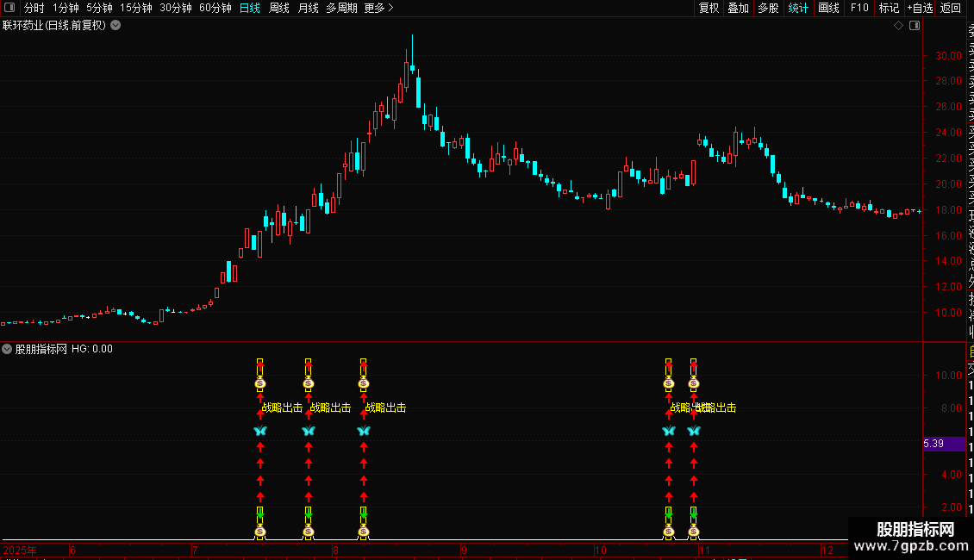Viewport: 974px width, 560px height.
Task: Click the 复权 button
Action: 709,8
